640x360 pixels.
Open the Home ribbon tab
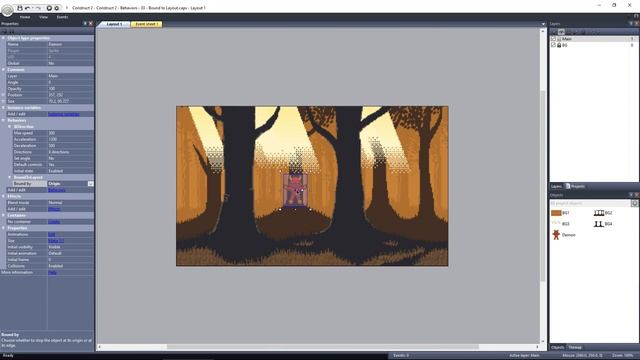coord(25,17)
